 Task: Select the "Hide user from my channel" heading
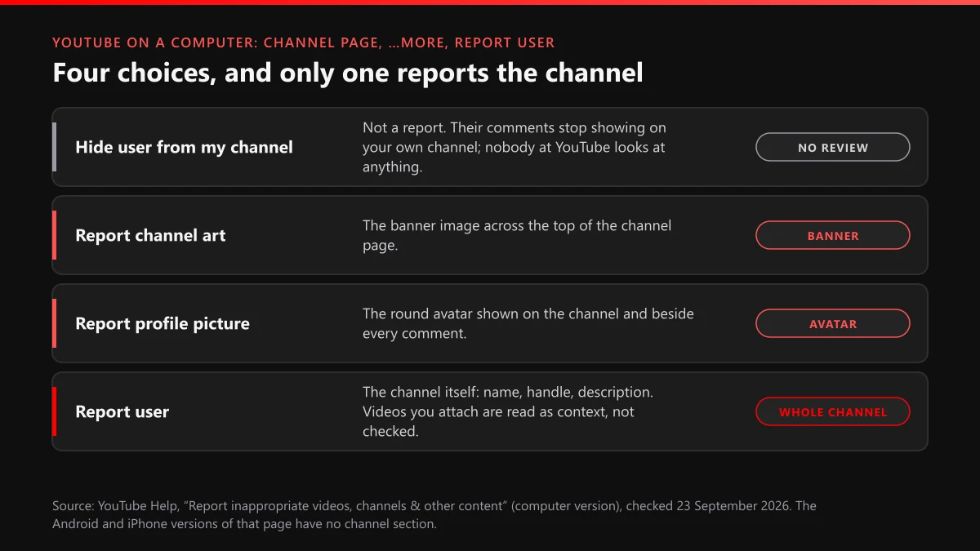[184, 148]
